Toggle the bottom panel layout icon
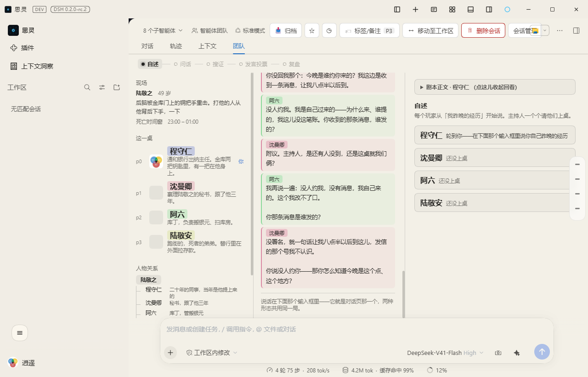 [471, 9]
